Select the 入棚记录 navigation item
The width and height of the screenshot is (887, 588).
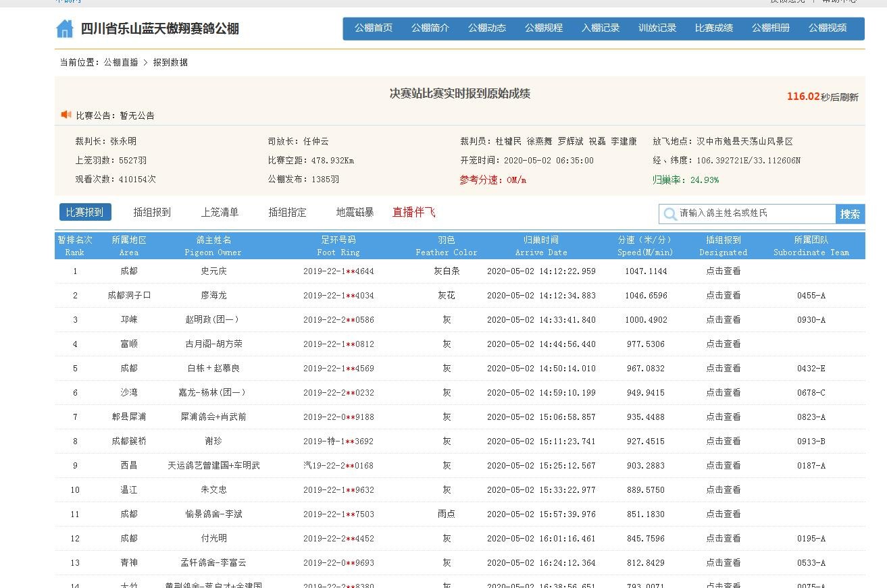point(601,28)
